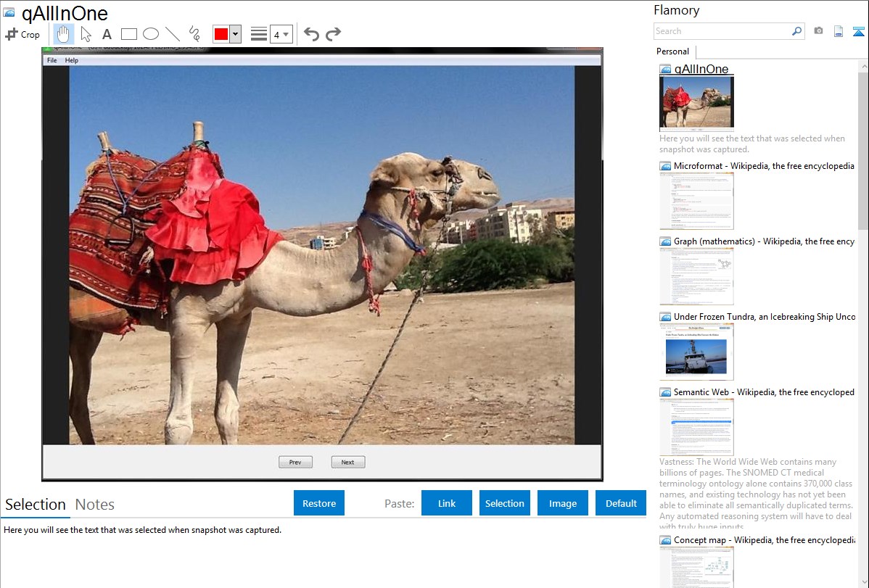Select the arrow pointer tool
The height and width of the screenshot is (588, 869).
tap(86, 34)
